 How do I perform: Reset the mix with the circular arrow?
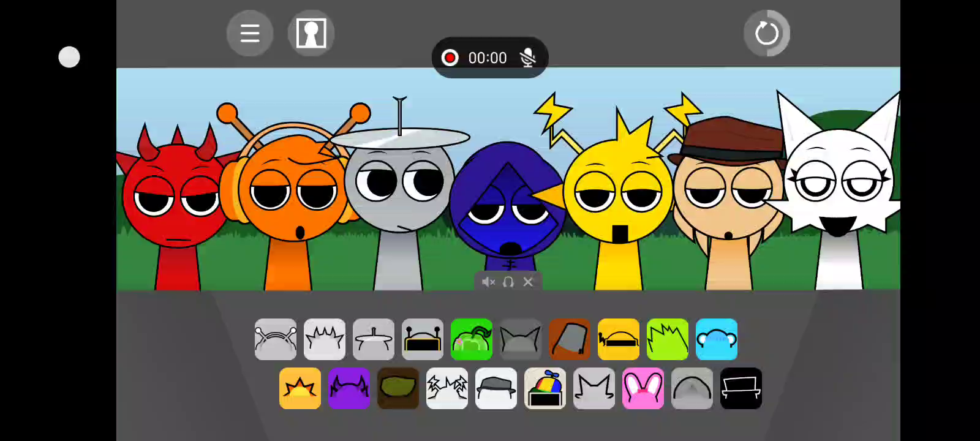coord(767,33)
